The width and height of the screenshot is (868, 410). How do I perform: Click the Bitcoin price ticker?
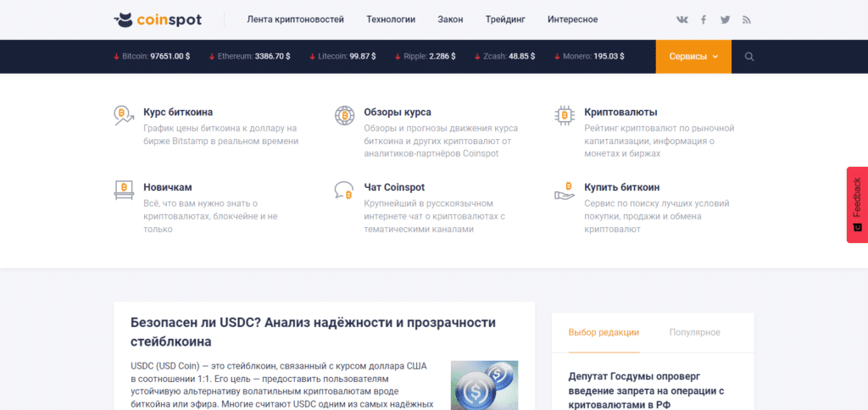pos(152,57)
